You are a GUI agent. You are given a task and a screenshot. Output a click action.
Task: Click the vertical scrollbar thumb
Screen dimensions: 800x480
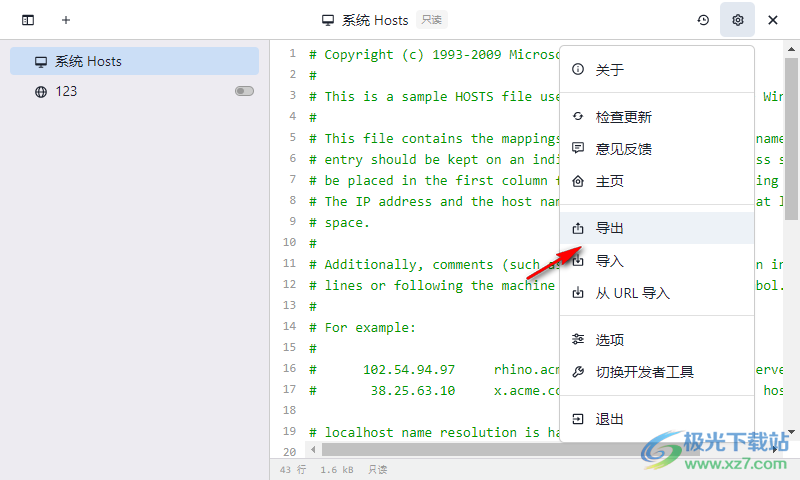click(x=791, y=139)
